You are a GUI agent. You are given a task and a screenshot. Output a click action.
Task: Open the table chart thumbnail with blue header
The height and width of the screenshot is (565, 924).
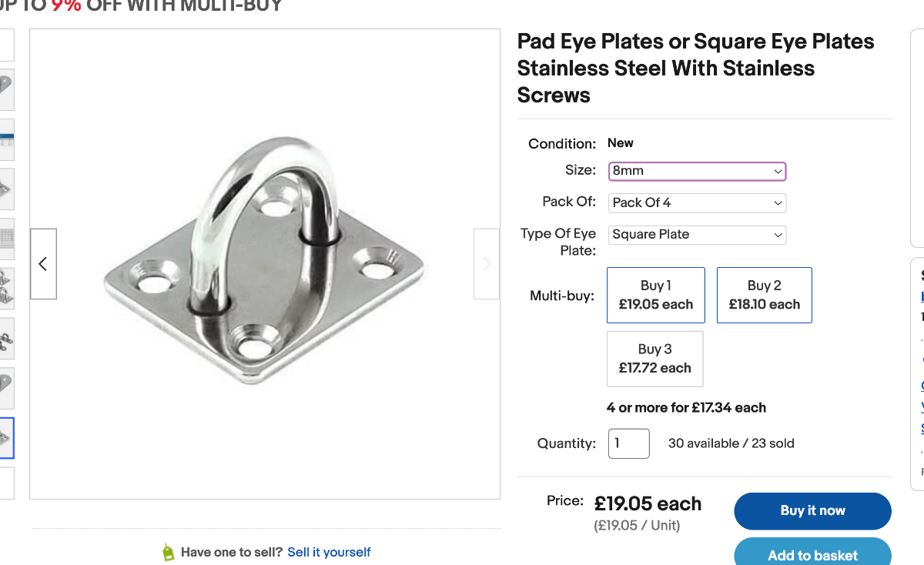(6, 139)
